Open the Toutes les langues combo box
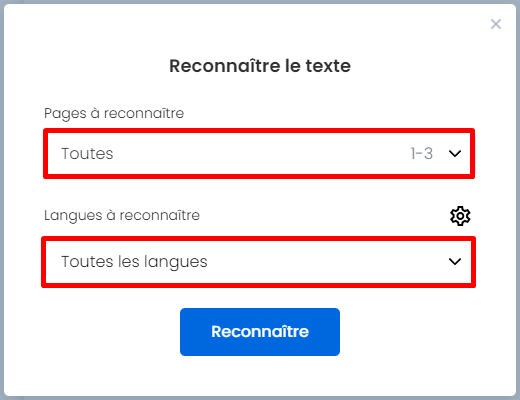 258,262
